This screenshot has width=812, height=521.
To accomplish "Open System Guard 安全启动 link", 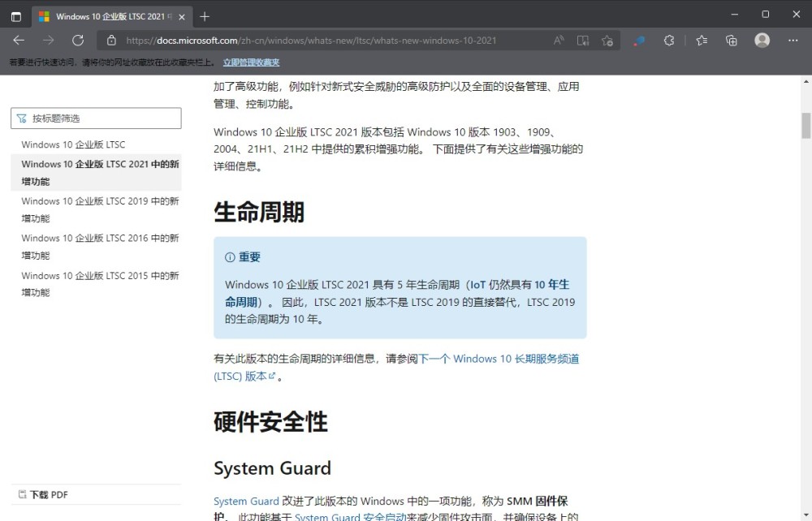I will click(351, 516).
